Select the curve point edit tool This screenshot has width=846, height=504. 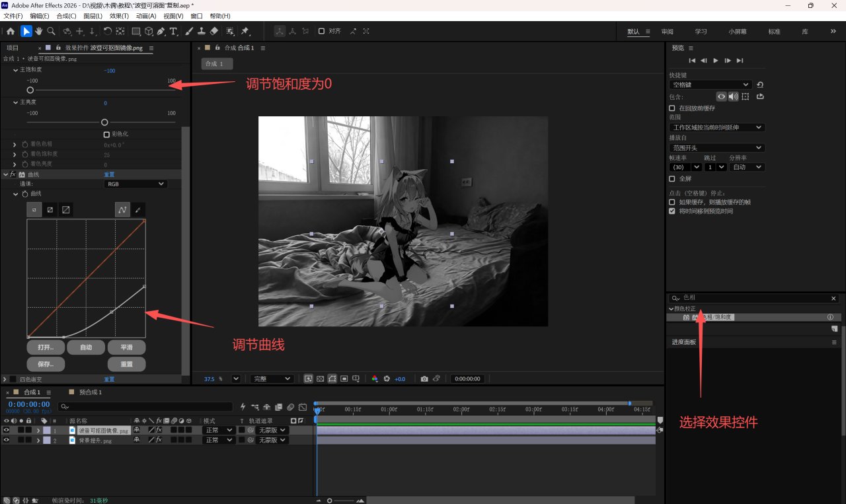(x=122, y=210)
